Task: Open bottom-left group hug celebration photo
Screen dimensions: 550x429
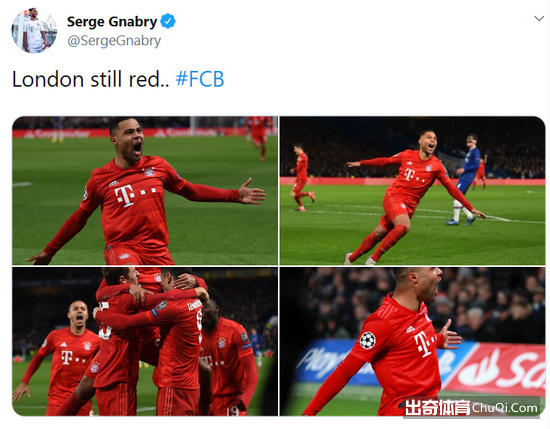Action: tap(145, 341)
